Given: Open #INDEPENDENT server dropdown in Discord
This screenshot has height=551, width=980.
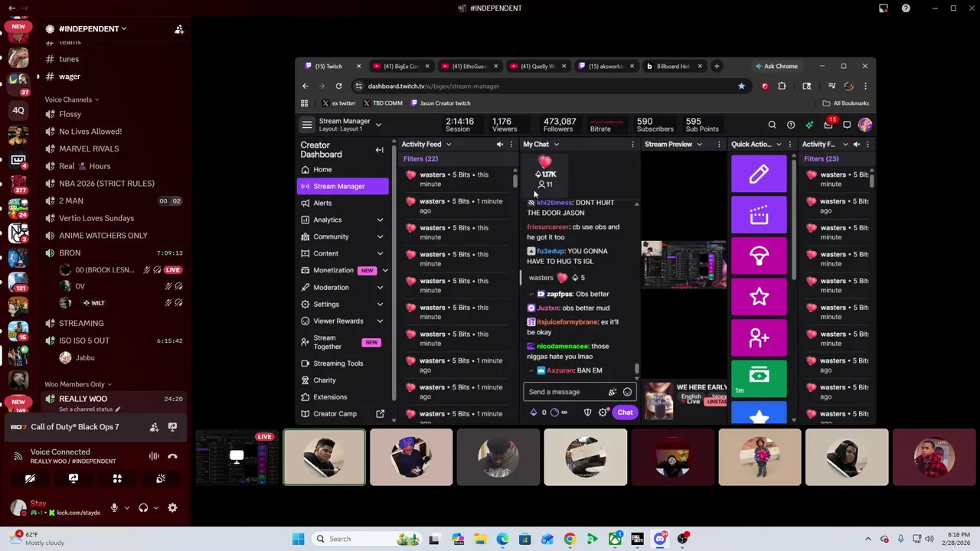Looking at the screenshot, I should tap(93, 29).
